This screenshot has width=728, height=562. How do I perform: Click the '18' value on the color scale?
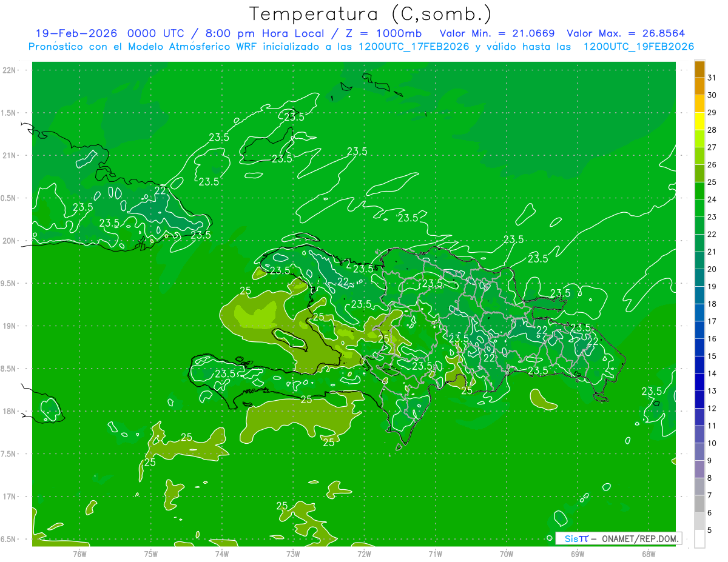tap(712, 304)
